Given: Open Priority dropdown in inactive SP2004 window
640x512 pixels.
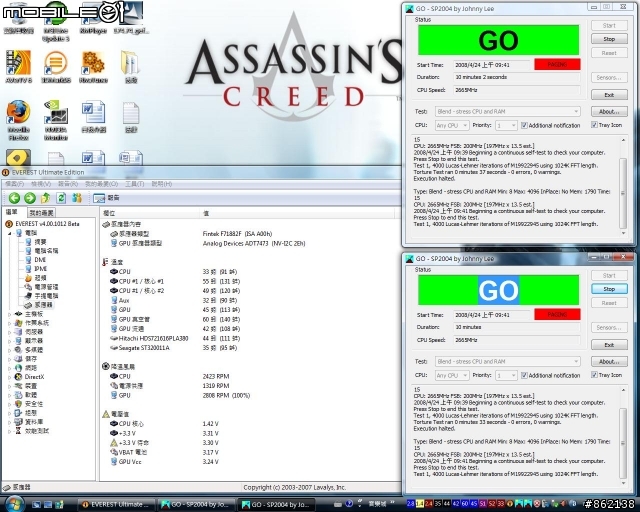Looking at the screenshot, I should tap(506, 125).
